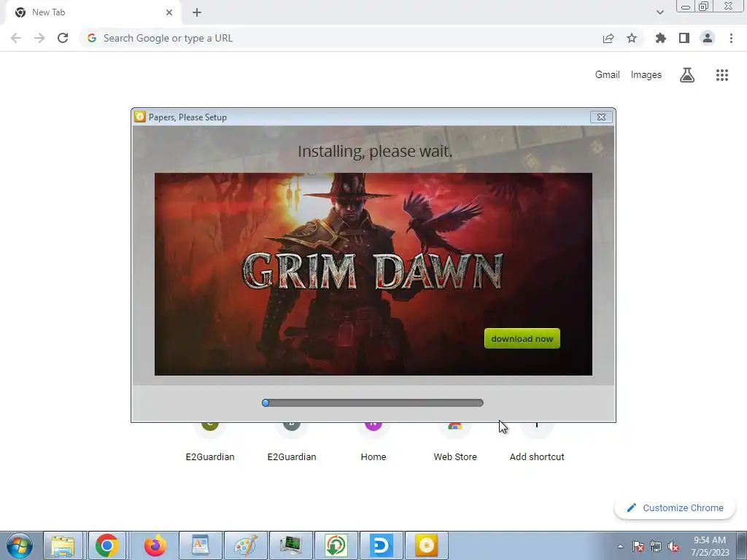Viewport: 747px width, 560px height.
Task: Click Customize Chrome button
Action: tap(675, 507)
